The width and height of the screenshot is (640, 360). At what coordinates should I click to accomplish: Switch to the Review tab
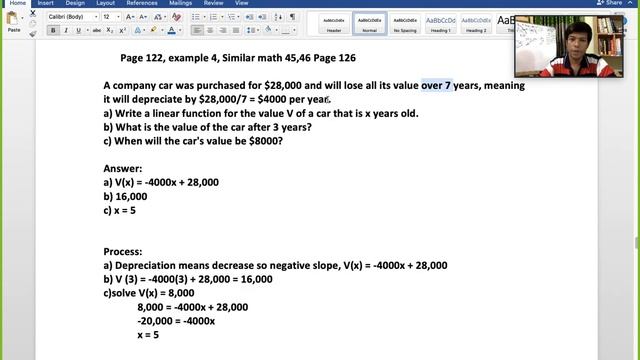tap(213, 3)
